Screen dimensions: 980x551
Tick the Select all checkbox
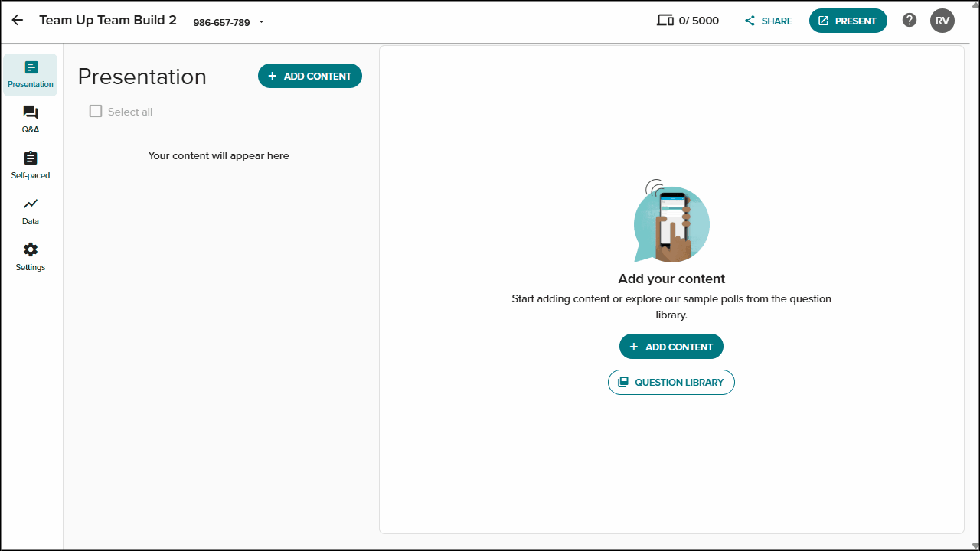click(x=96, y=111)
